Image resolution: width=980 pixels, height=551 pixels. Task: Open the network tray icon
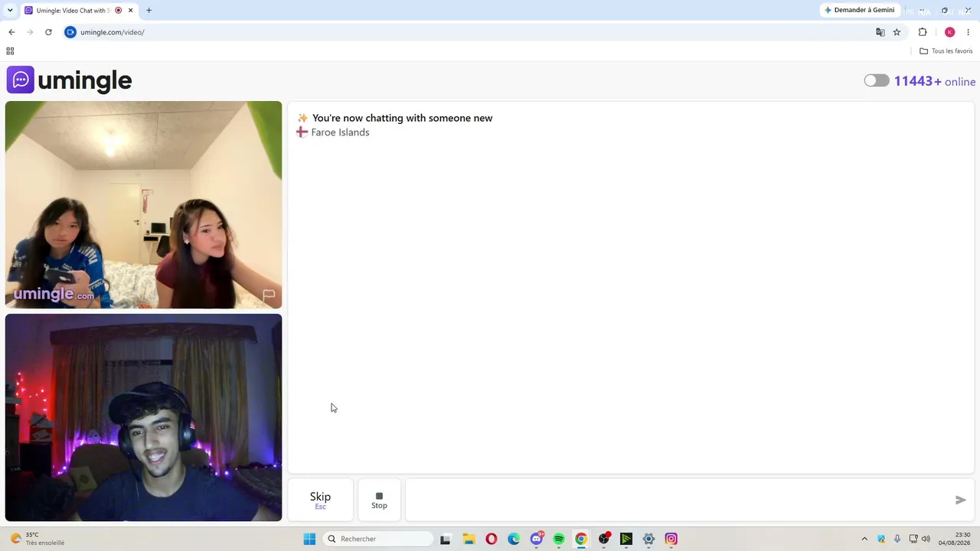913,539
